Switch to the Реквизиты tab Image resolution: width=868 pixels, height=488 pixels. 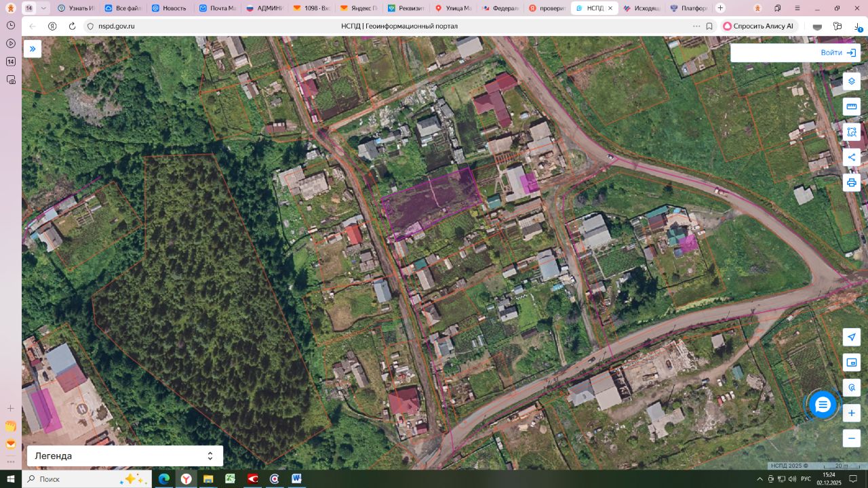pyautogui.click(x=405, y=8)
